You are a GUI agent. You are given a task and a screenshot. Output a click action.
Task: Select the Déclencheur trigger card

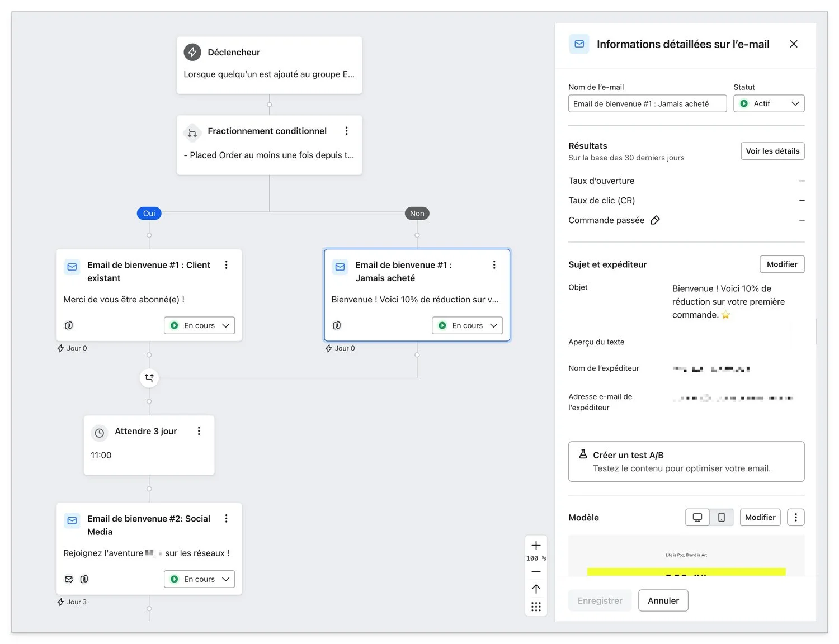(x=270, y=65)
